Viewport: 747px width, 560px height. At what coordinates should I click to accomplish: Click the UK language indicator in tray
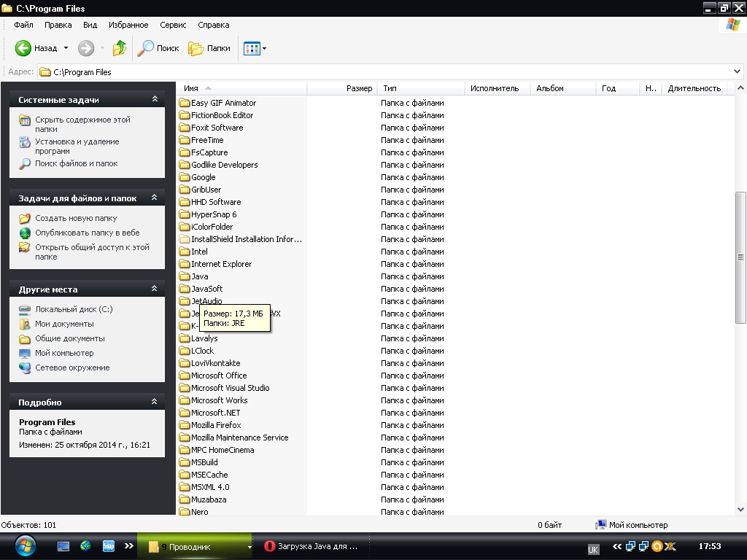pyautogui.click(x=593, y=549)
